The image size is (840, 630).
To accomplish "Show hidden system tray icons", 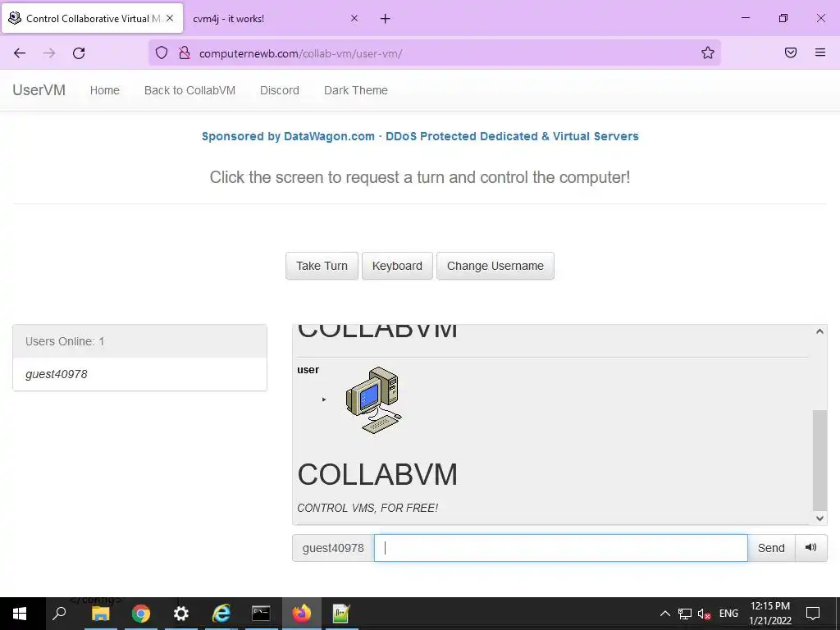I will coord(664,614).
